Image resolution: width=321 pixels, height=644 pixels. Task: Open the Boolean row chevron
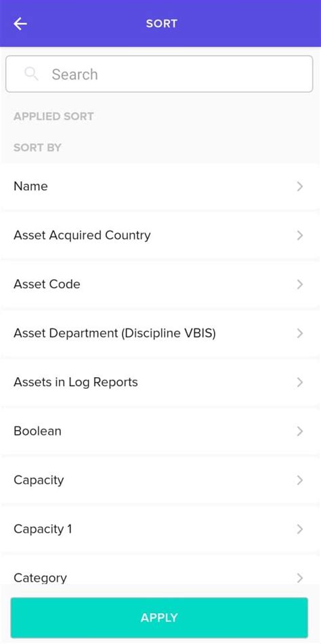coord(299,431)
